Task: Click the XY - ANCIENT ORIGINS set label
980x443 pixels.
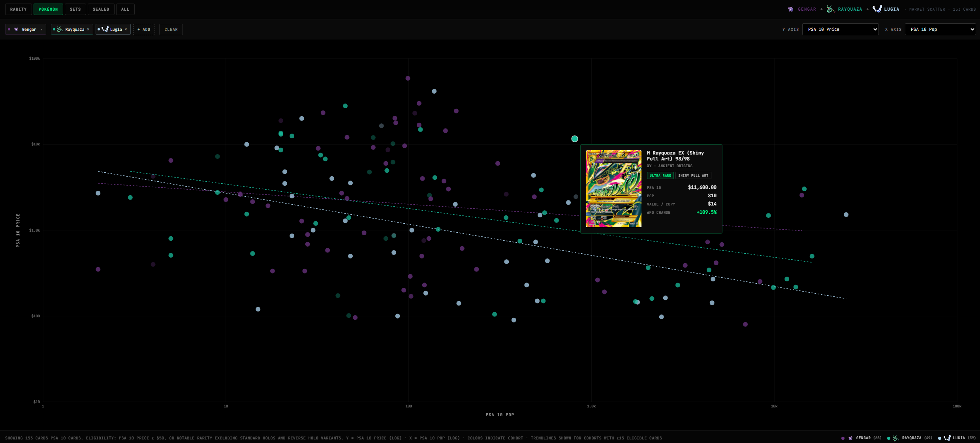Action: pos(670,166)
